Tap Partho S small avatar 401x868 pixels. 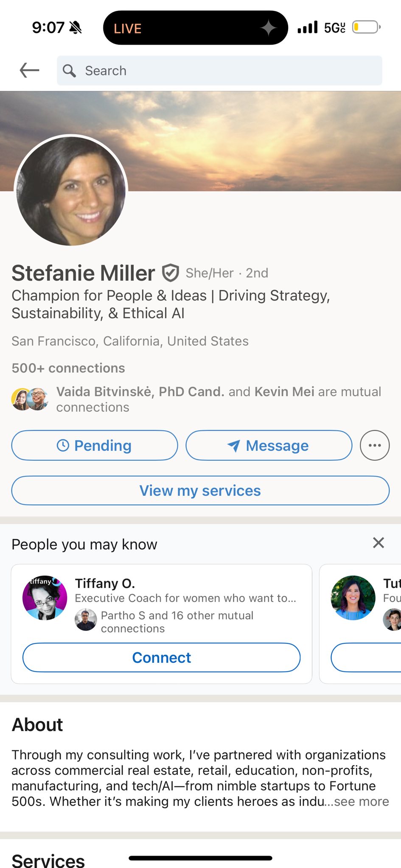click(x=86, y=620)
